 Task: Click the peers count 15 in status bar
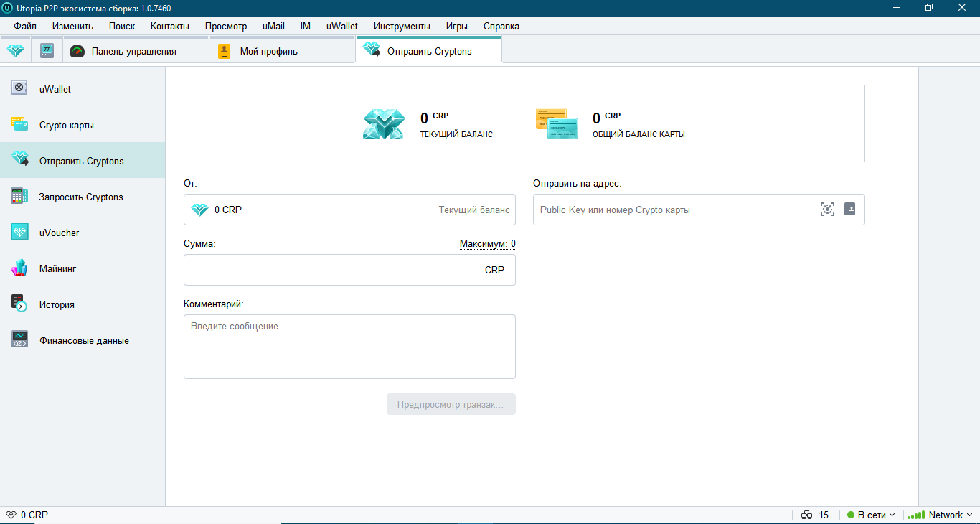point(824,515)
